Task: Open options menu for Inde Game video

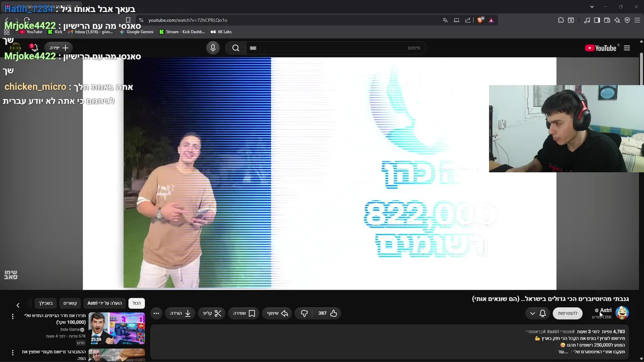Action: 13,316
